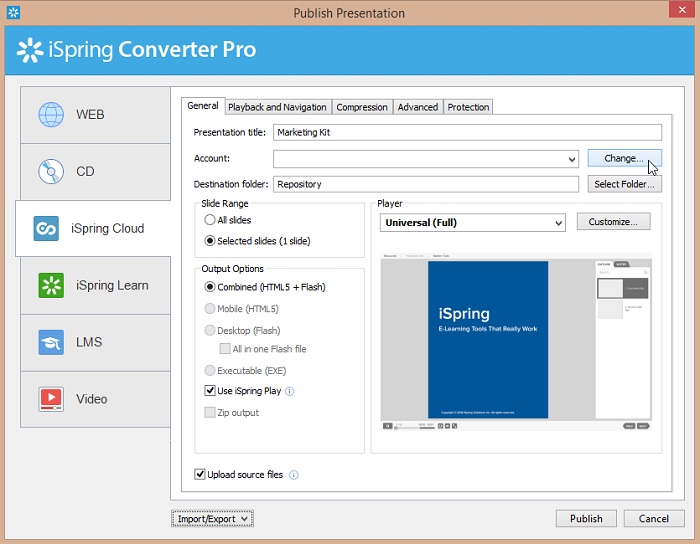This screenshot has height=544, width=700.
Task: Click the iSpring Converter Pro logo
Action: click(137, 50)
